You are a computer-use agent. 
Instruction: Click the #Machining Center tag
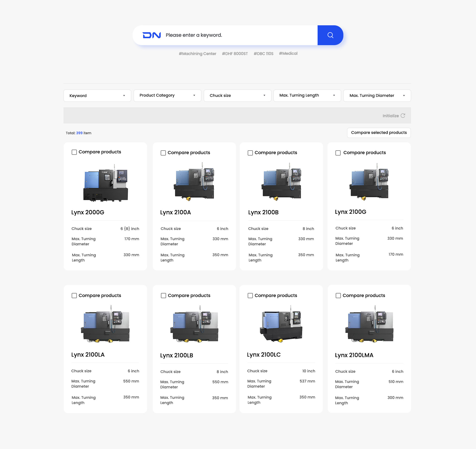(x=197, y=54)
